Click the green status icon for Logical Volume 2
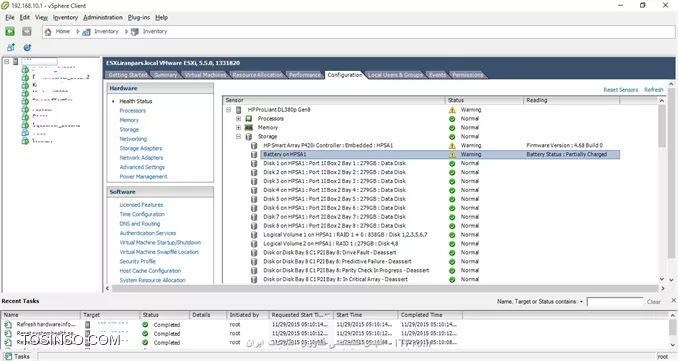This screenshot has width=678, height=361. pos(452,244)
